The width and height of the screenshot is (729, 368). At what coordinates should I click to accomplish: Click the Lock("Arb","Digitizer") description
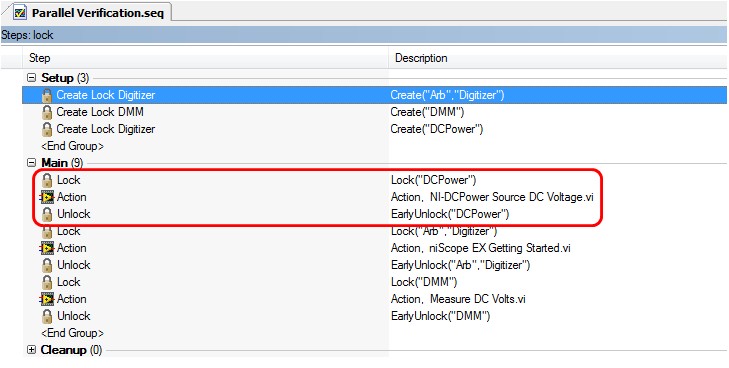pyautogui.click(x=444, y=231)
